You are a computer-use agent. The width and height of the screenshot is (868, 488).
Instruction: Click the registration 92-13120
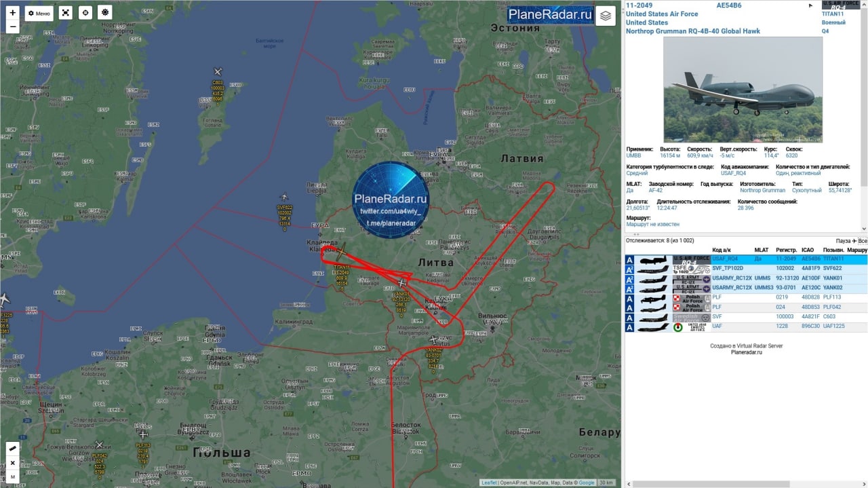coord(787,278)
